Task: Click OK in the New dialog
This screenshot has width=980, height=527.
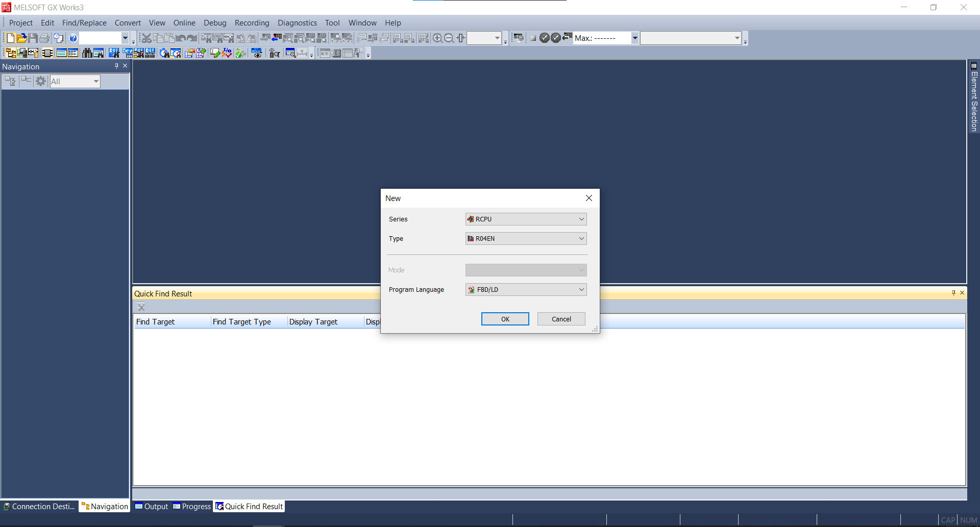Action: (505, 319)
